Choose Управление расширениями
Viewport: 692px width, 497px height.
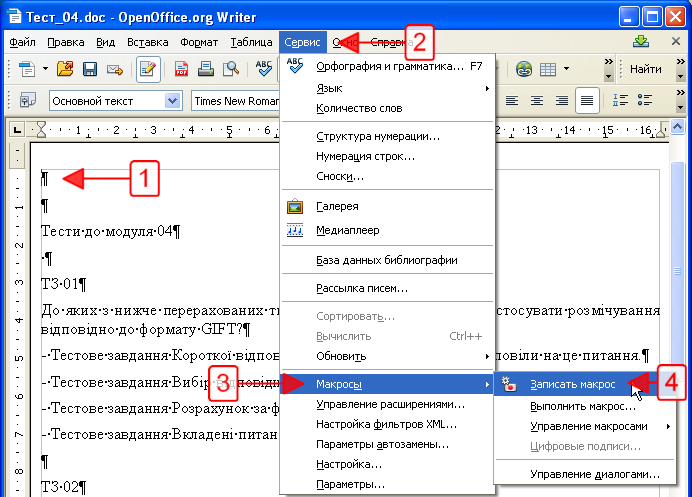pyautogui.click(x=387, y=404)
